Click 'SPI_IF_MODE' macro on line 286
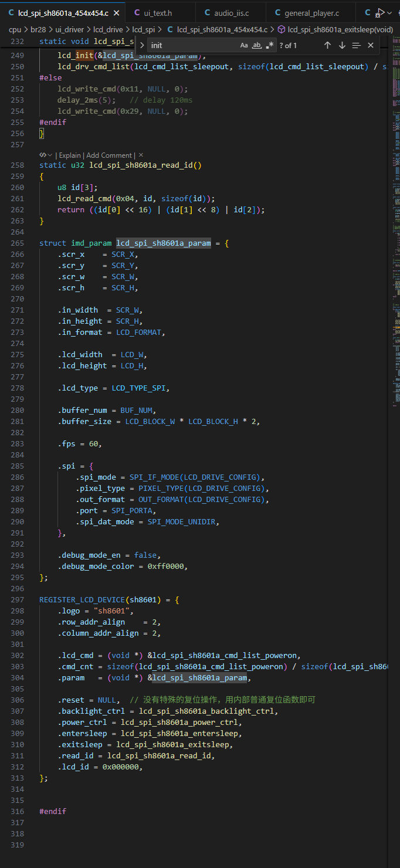The height and width of the screenshot is (868, 400). tap(154, 477)
